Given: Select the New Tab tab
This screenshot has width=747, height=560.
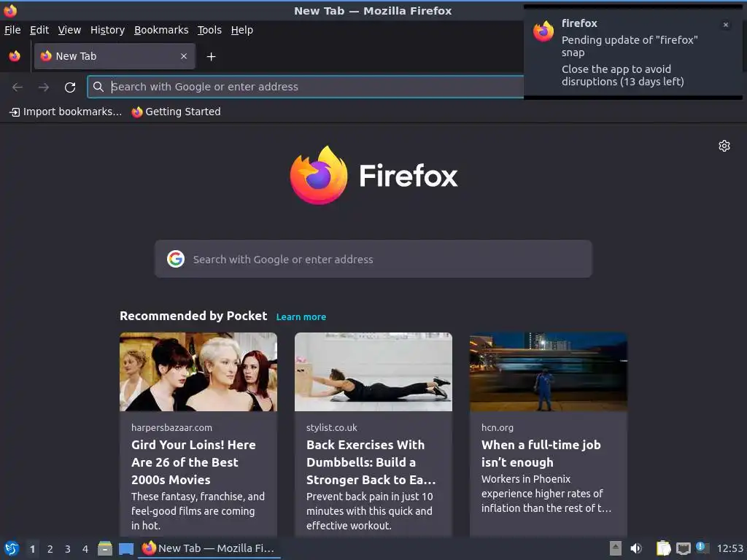Looking at the screenshot, I should (115, 56).
